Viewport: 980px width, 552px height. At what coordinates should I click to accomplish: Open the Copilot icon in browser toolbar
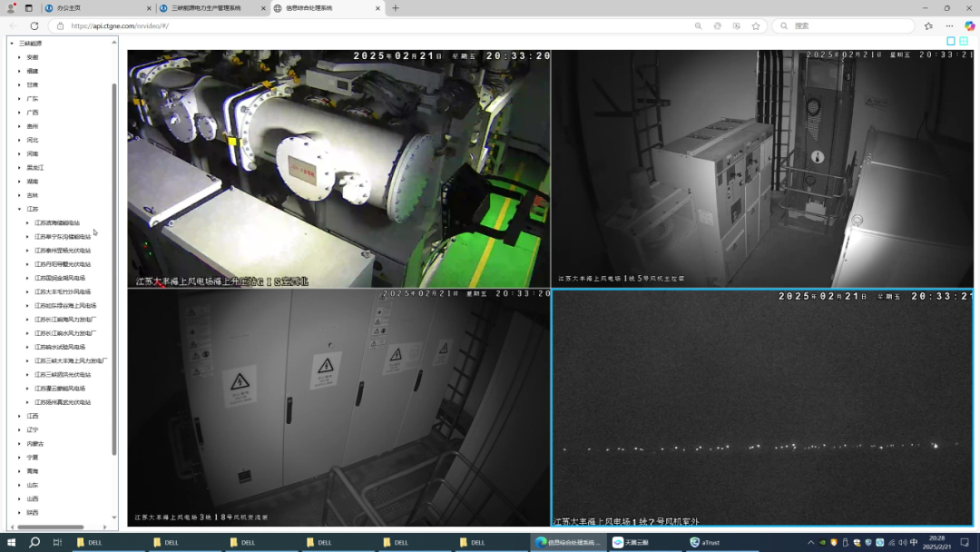tap(969, 26)
